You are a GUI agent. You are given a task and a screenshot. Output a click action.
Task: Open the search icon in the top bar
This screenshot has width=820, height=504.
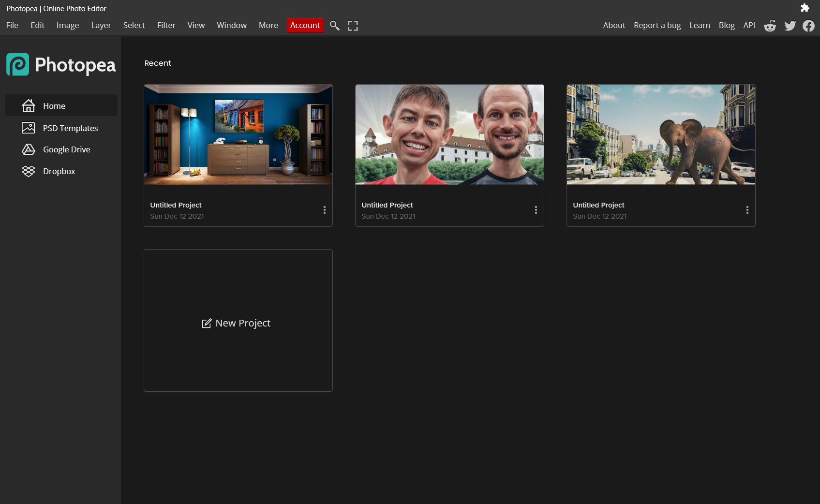click(334, 26)
